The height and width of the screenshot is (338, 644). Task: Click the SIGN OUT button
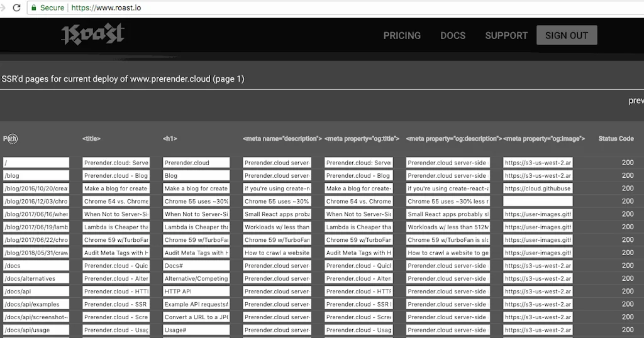pos(567,35)
